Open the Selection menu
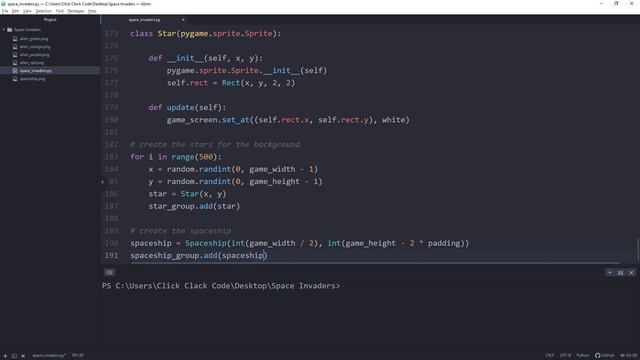640x360 pixels. click(44, 11)
